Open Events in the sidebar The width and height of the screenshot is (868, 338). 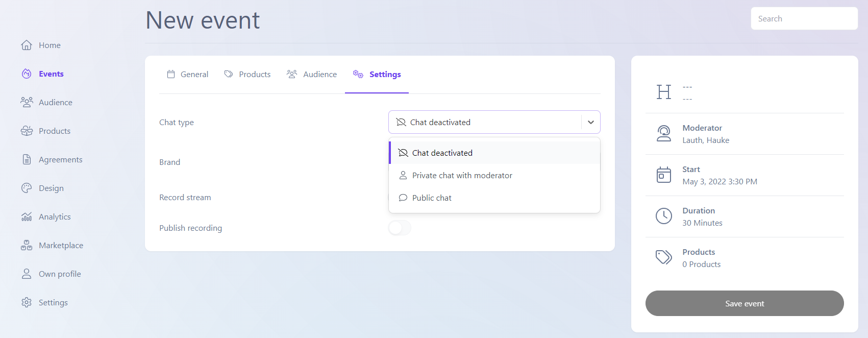point(51,74)
